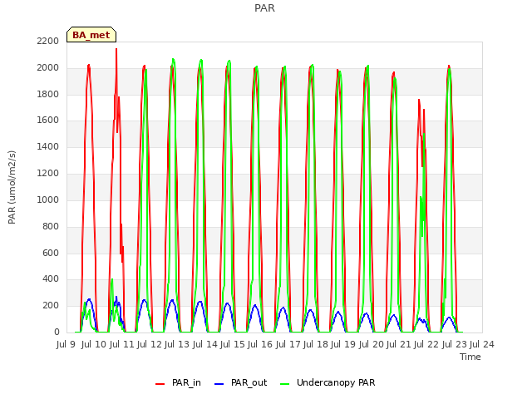Click the Jul 17 x-axis tick label
Viewport: 532px width, 399px height.
click(x=288, y=344)
